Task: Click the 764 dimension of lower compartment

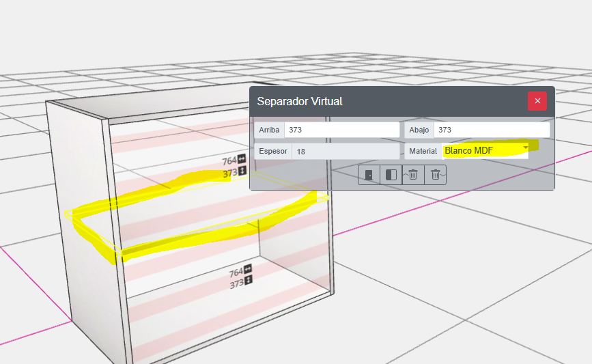Action: tap(236, 272)
